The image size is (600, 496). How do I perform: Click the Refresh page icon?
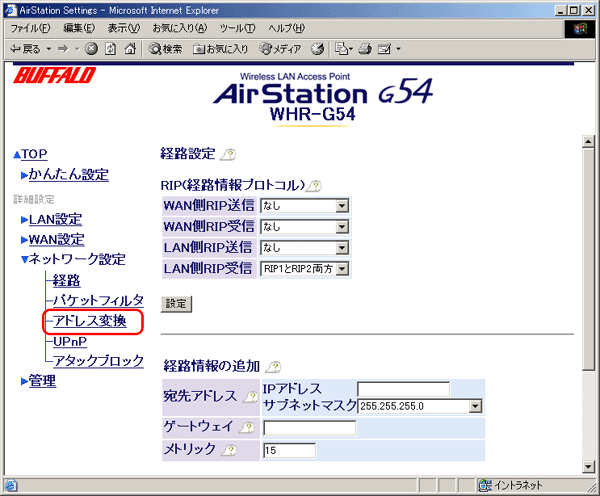coord(111,49)
